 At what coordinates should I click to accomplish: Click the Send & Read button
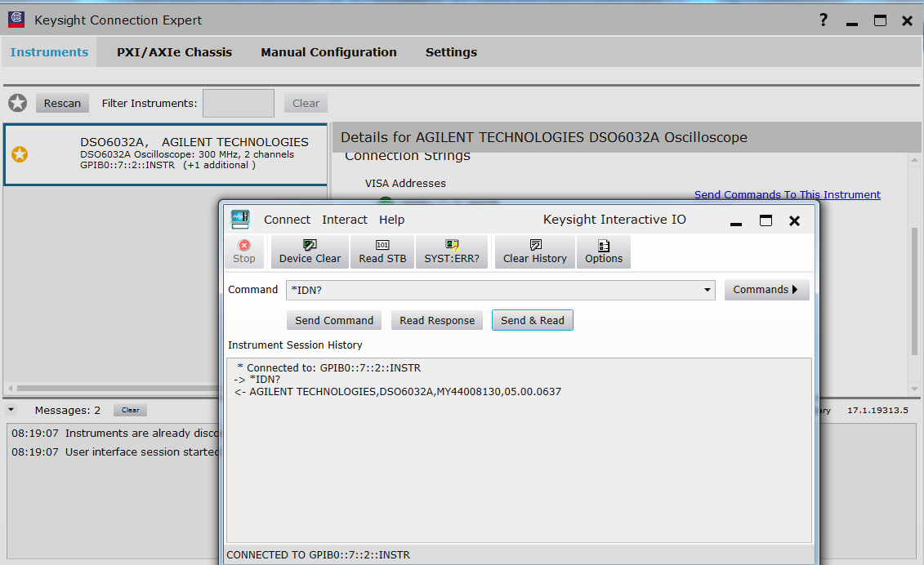coord(533,321)
